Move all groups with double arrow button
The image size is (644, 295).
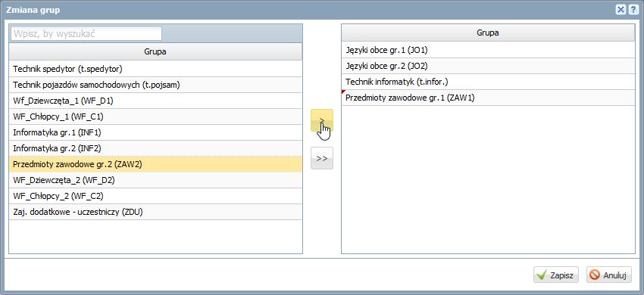pos(322,158)
